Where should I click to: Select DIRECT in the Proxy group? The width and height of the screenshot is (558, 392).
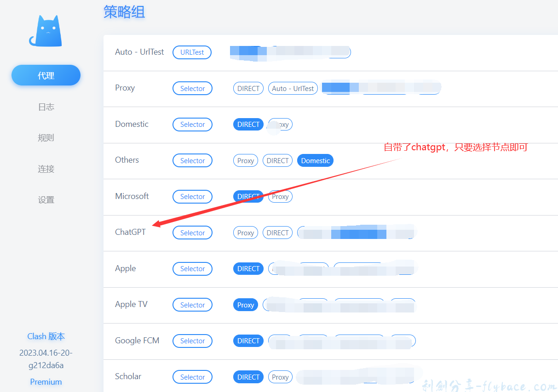248,88
